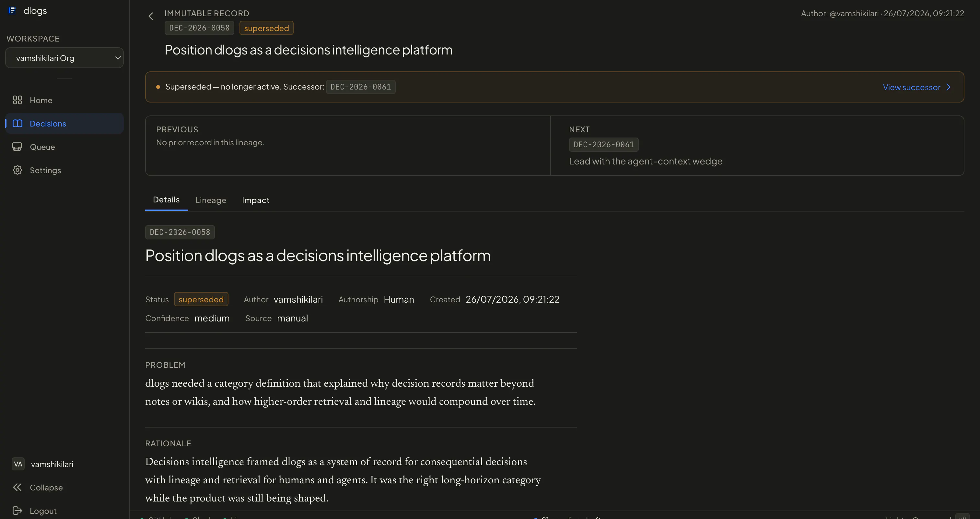This screenshot has width=980, height=519.
Task: Click the DEC-2026-0058 badge under Details
Action: pos(180,232)
